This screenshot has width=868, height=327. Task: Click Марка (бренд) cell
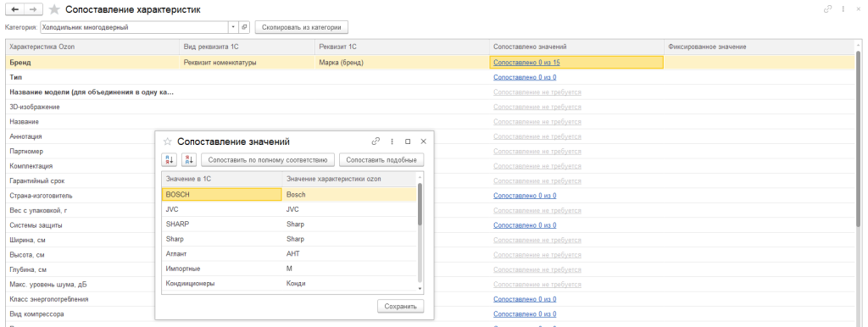click(x=402, y=63)
